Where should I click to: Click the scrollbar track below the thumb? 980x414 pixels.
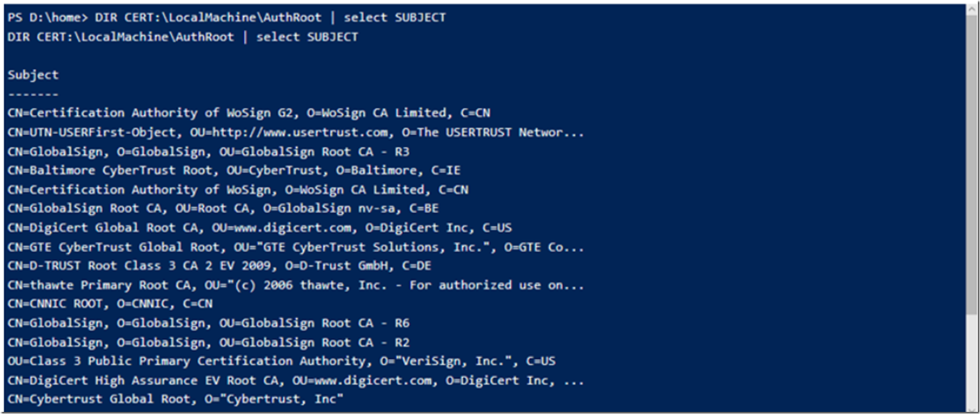click(972, 359)
